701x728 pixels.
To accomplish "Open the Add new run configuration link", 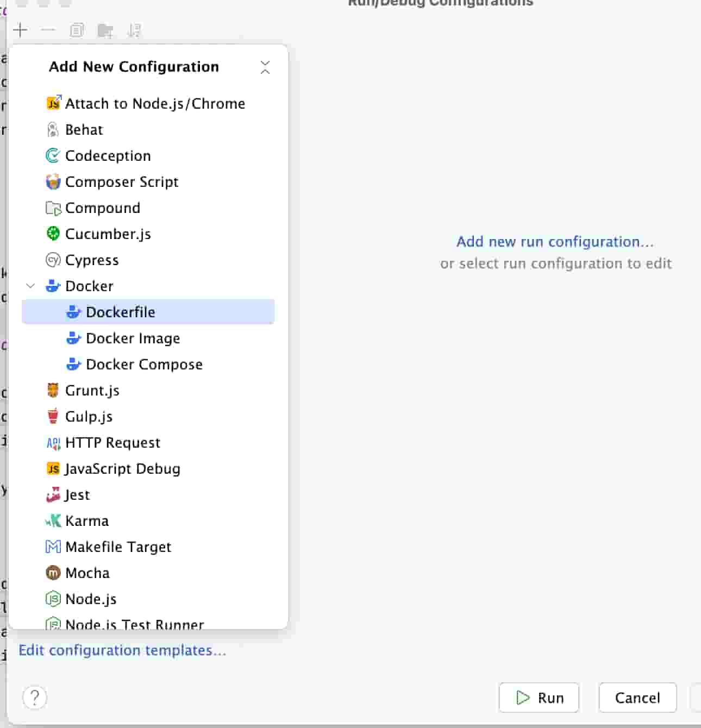I will pyautogui.click(x=555, y=241).
